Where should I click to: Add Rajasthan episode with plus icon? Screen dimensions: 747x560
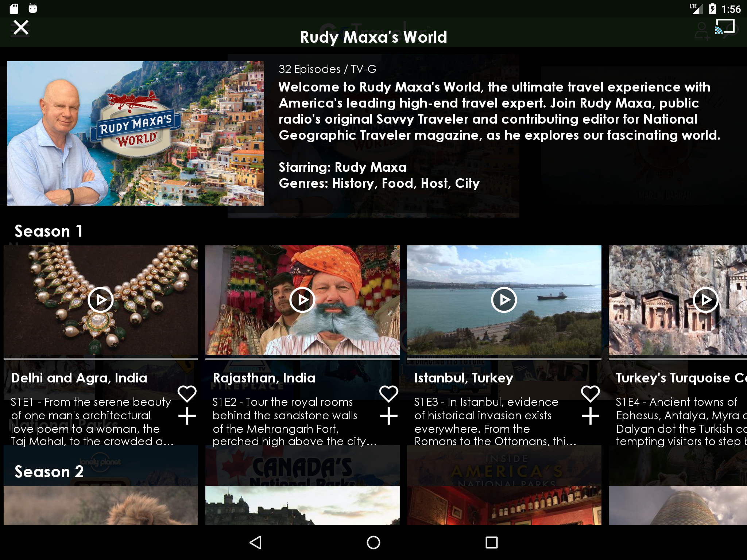(x=389, y=416)
